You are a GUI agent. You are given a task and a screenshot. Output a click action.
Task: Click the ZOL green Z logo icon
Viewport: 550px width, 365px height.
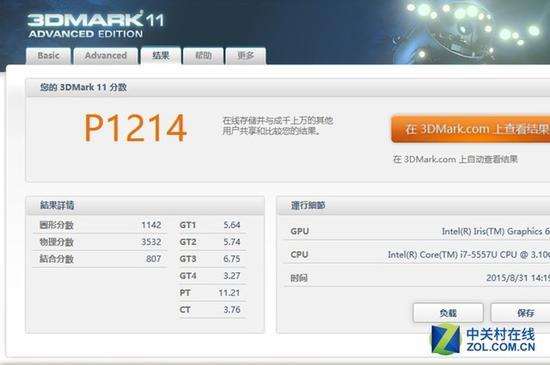pyautogui.click(x=445, y=339)
